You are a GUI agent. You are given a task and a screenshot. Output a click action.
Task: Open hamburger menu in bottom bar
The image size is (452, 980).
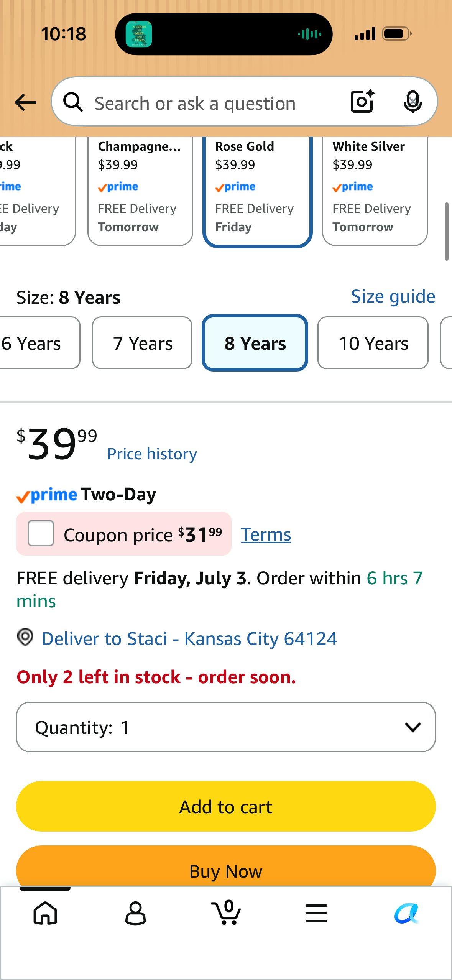click(316, 913)
